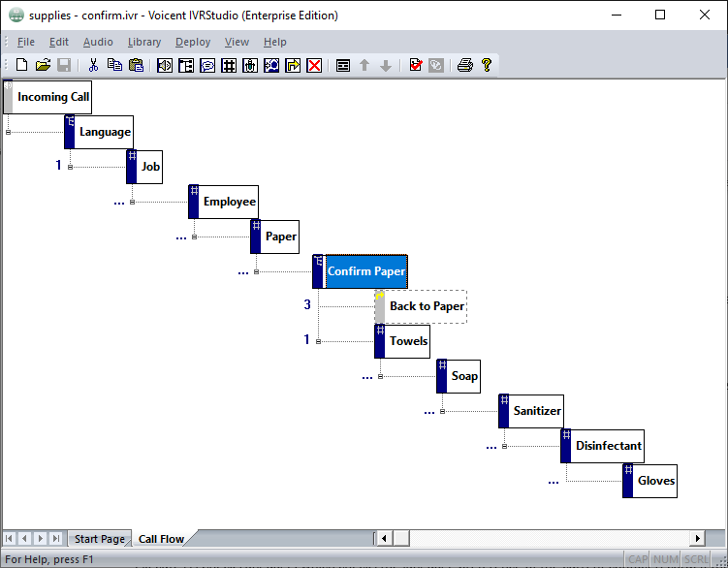This screenshot has height=568, width=728.
Task: Click the Open folder toolbar icon
Action: 43,65
